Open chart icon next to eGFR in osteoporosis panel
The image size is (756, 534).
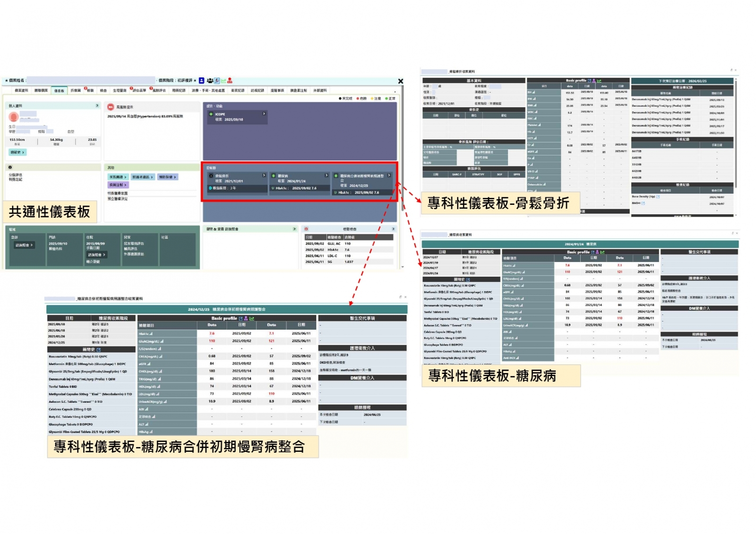click(537, 152)
